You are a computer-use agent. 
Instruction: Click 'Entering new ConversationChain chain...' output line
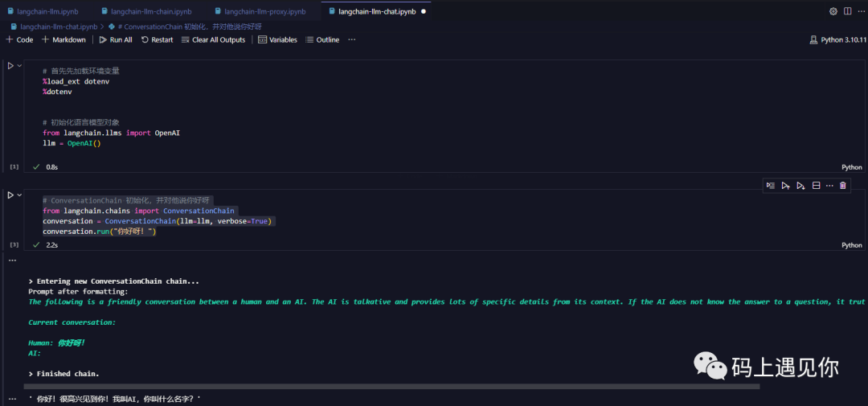tap(113, 281)
